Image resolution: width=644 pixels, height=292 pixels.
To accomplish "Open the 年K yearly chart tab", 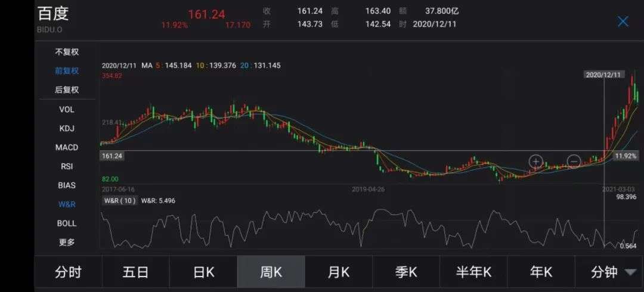I will pos(541,272).
